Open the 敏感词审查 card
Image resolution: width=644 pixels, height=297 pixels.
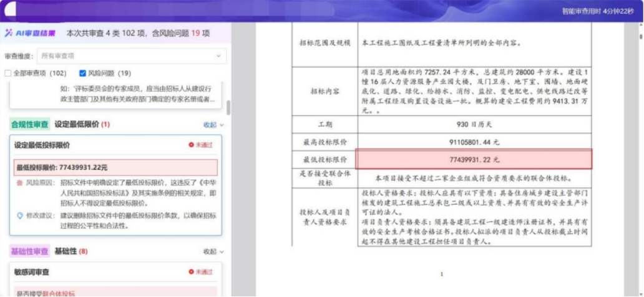pos(115,280)
